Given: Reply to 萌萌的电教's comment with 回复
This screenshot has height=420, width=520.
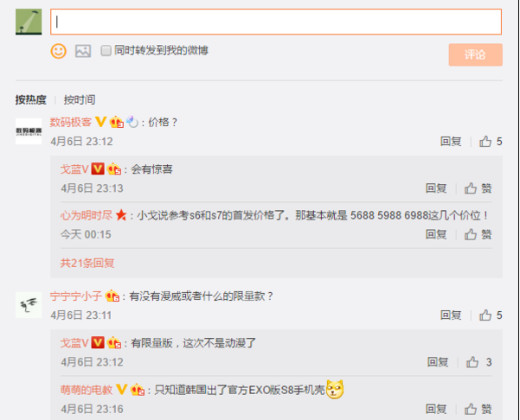Looking at the screenshot, I should click(436, 409).
